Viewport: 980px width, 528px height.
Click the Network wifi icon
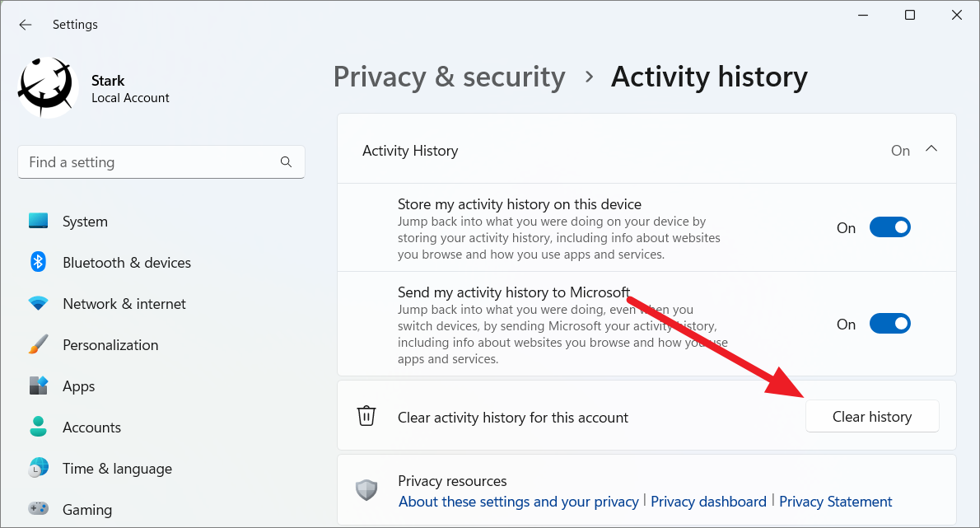coord(38,304)
